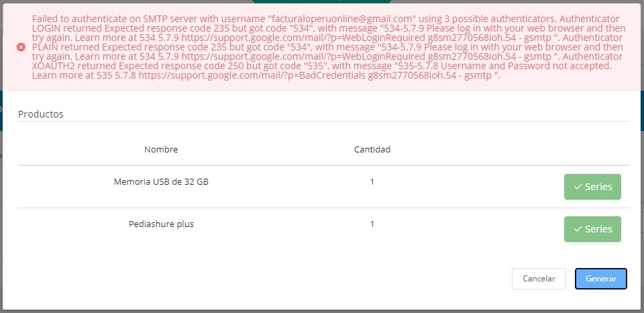Click the Memoria USB de 32 GB name

pyautogui.click(x=161, y=181)
